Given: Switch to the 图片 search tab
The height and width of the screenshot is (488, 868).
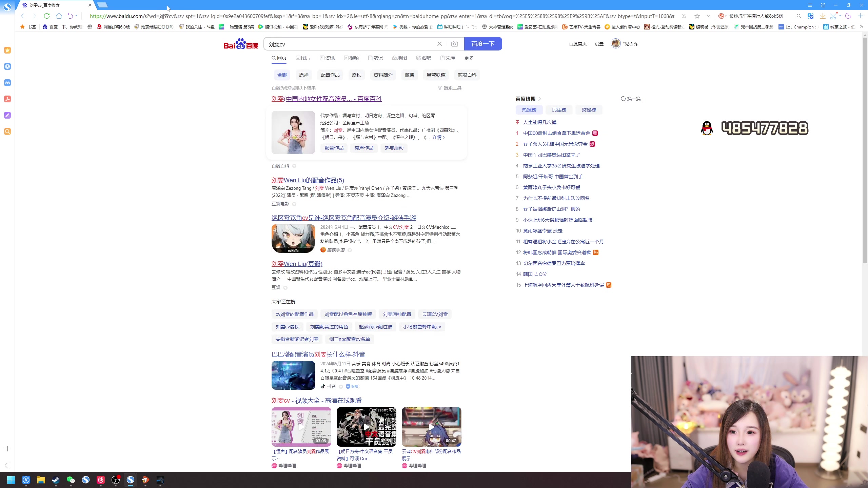Looking at the screenshot, I should [x=303, y=58].
